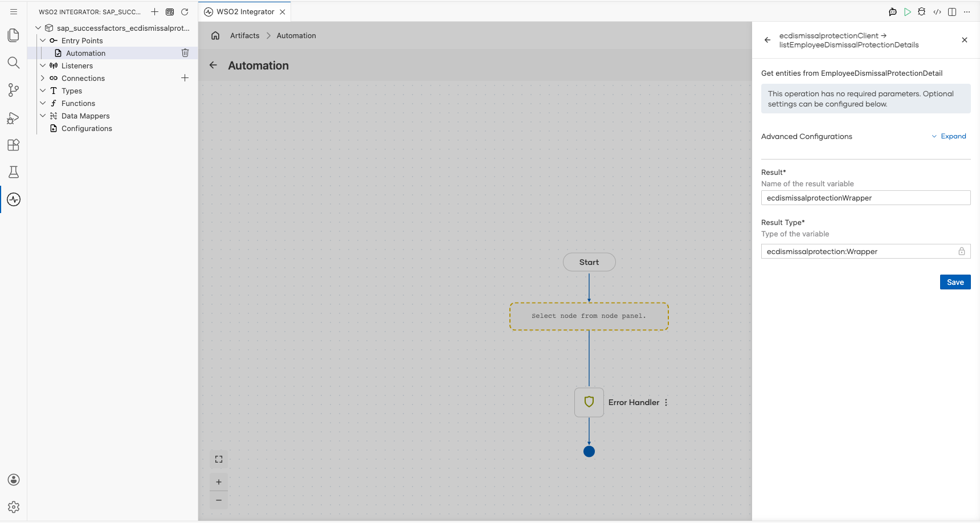Select the WSO2 Integrator editor tab
The height and width of the screenshot is (523, 980).
(245, 11)
